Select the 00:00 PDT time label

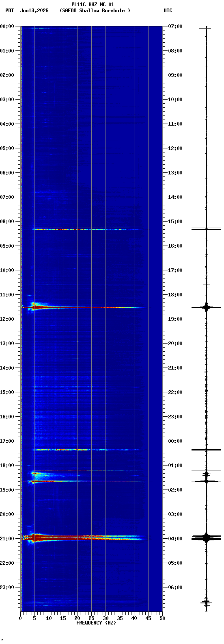pos(7,26)
